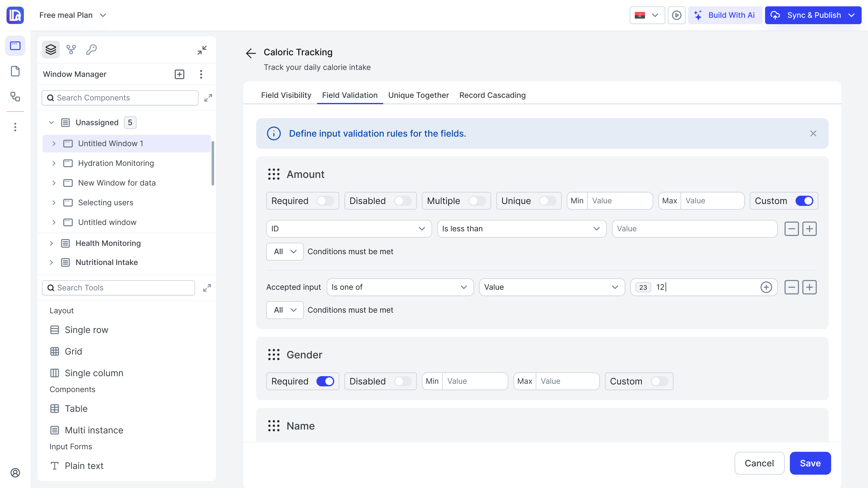Open the Value type dropdown
868x488 pixels.
(x=552, y=287)
